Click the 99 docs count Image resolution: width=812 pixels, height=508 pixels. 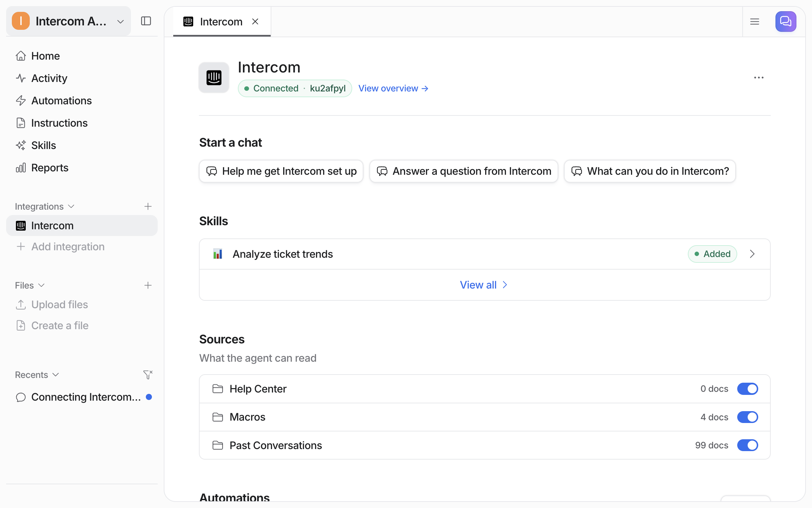click(712, 445)
